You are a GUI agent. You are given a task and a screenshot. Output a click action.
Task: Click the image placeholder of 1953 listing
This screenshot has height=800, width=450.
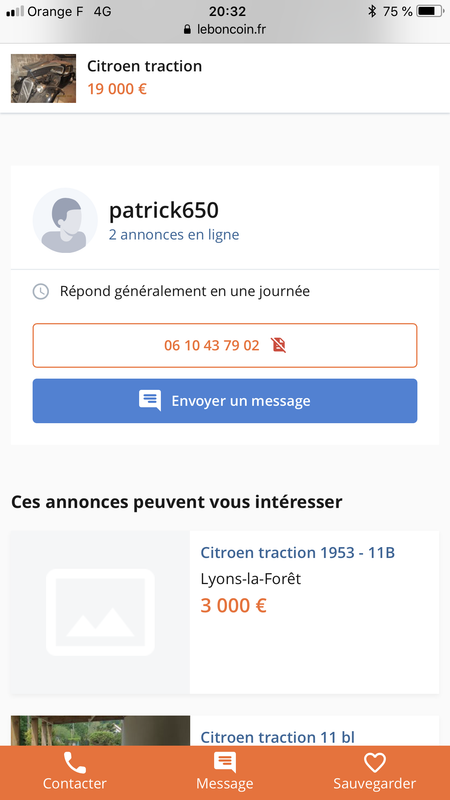click(x=100, y=612)
